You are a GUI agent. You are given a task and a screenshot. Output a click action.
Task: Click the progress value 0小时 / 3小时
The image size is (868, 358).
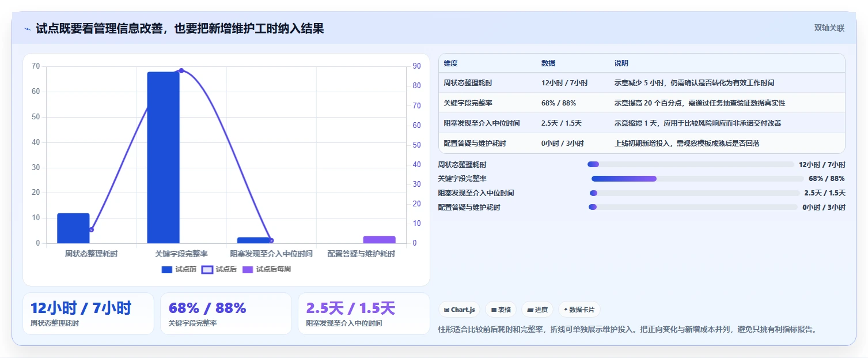[824, 207]
